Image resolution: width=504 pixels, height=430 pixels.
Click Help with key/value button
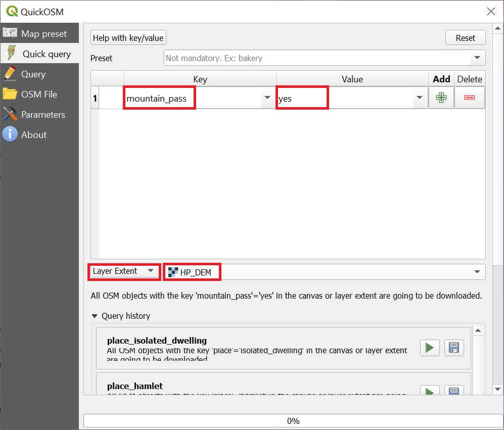(128, 37)
